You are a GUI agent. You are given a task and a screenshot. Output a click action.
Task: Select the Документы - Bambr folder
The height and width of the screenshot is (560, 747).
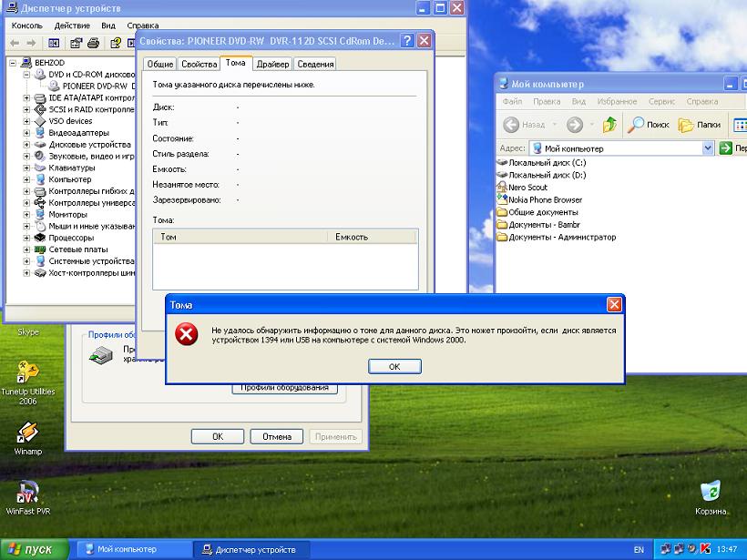538,225
